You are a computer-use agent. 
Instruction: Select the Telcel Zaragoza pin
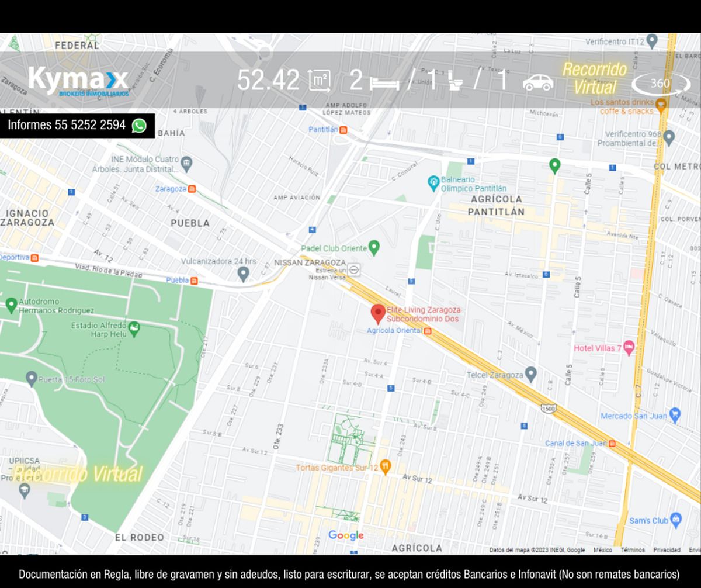click(x=530, y=373)
